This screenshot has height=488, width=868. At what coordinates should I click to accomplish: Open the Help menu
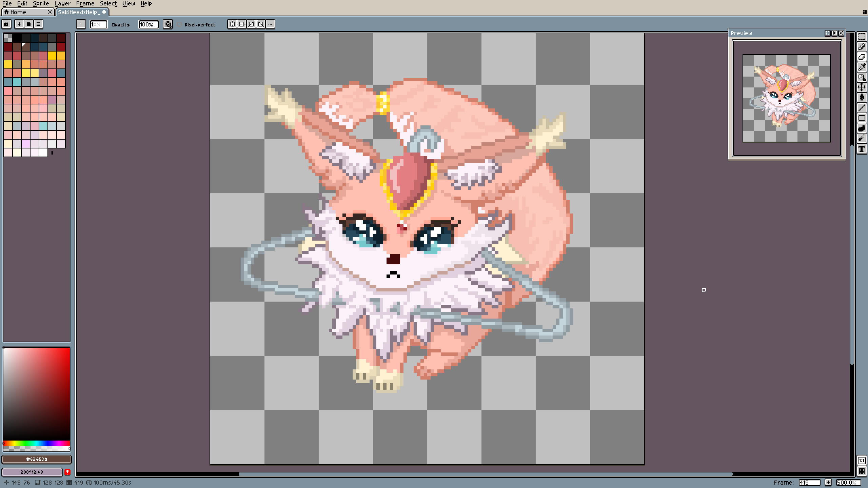pos(146,3)
